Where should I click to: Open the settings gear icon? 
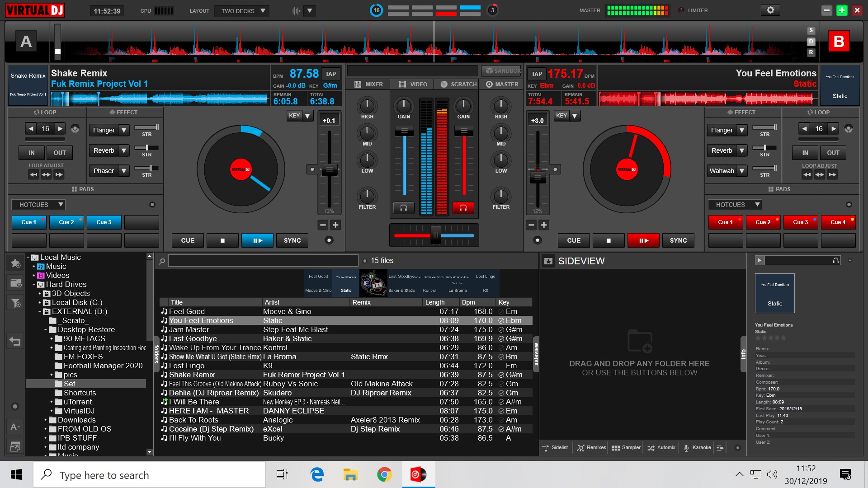click(770, 10)
